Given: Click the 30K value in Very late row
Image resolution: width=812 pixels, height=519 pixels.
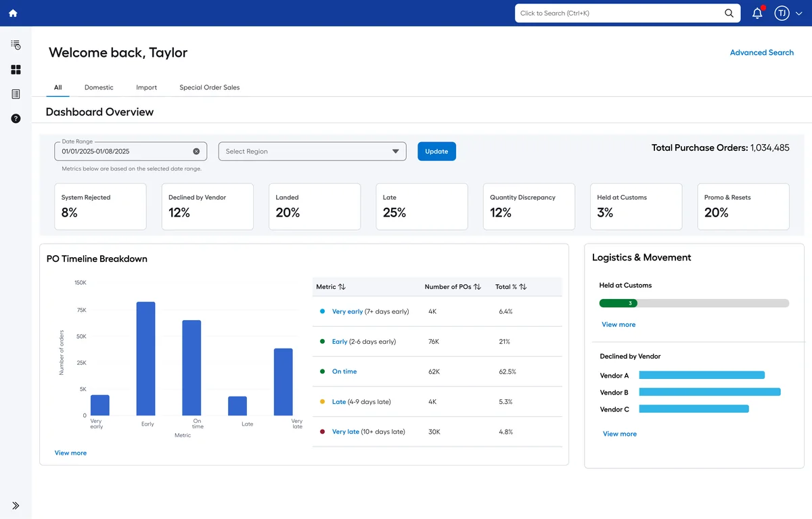Looking at the screenshot, I should click(434, 432).
